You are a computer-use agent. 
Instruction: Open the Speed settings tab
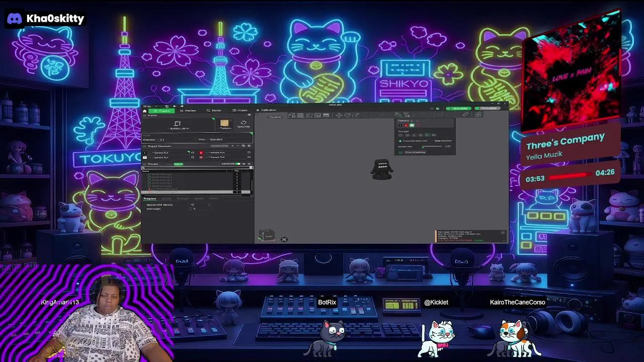[x=199, y=199]
